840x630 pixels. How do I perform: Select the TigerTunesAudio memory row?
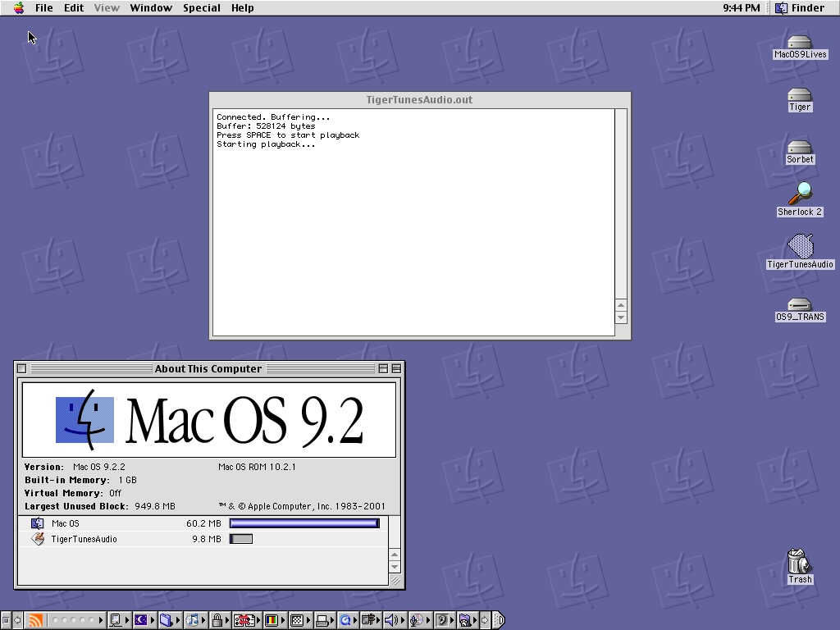coord(203,539)
